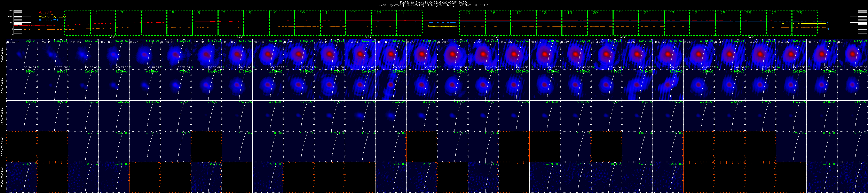Open 3.0-6.0 keV image starting 00:31:08

[268, 54]
